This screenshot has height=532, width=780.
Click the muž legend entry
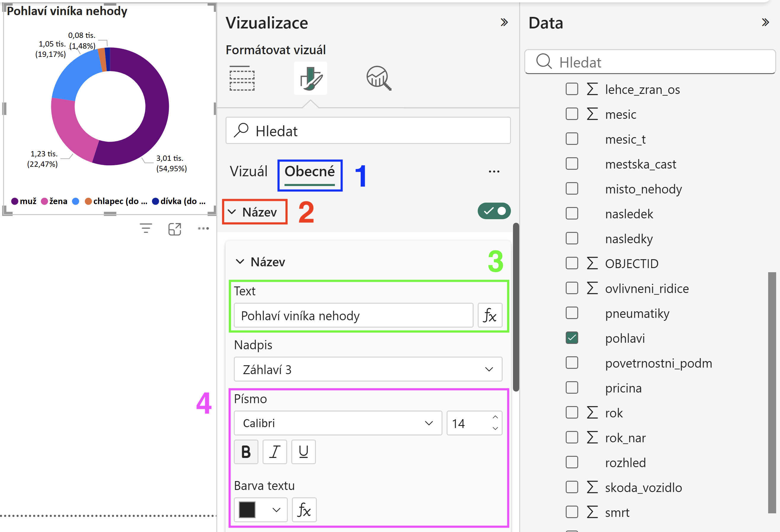coord(24,201)
